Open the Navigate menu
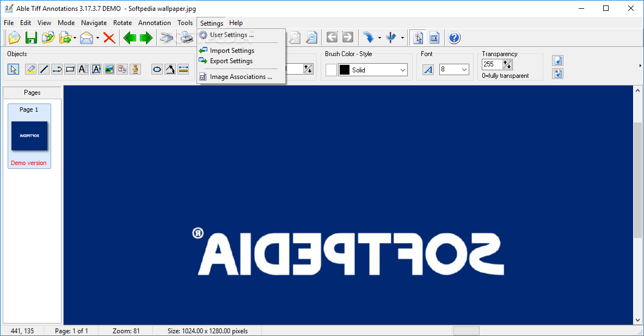The image size is (644, 336). pos(94,22)
